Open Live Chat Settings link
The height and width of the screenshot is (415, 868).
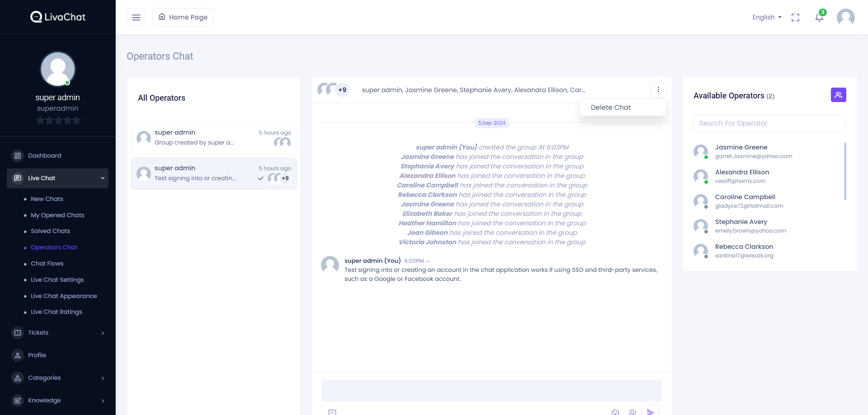57,280
